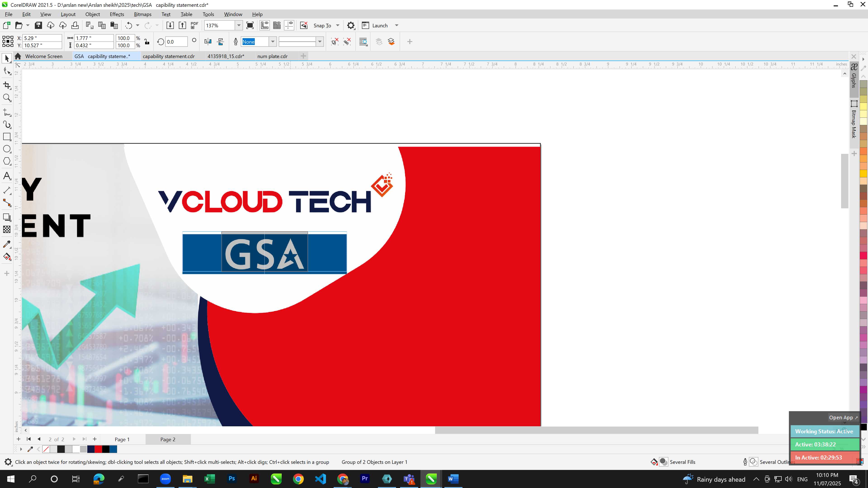
Task: Open the Options gear in toolbar
Action: point(351,25)
